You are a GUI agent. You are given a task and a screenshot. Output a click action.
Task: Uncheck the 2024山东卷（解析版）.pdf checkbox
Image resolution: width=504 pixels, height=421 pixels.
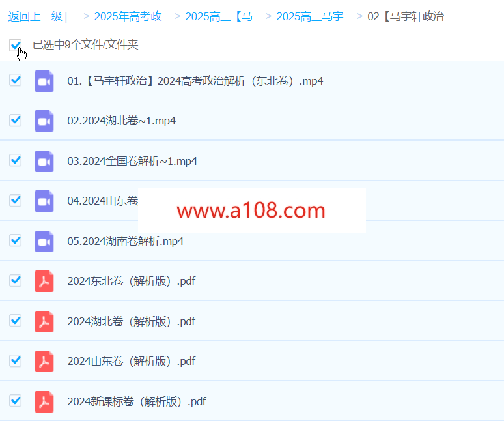16,360
